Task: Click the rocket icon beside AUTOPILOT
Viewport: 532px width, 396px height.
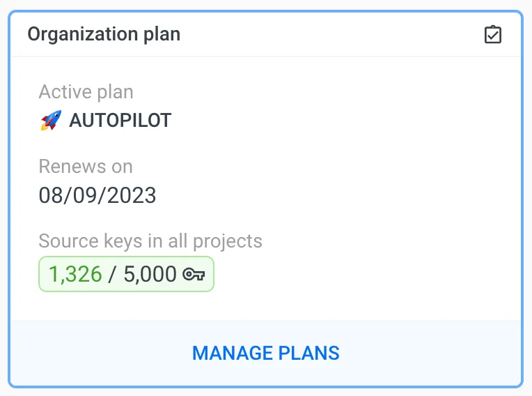Action: pyautogui.click(x=51, y=121)
